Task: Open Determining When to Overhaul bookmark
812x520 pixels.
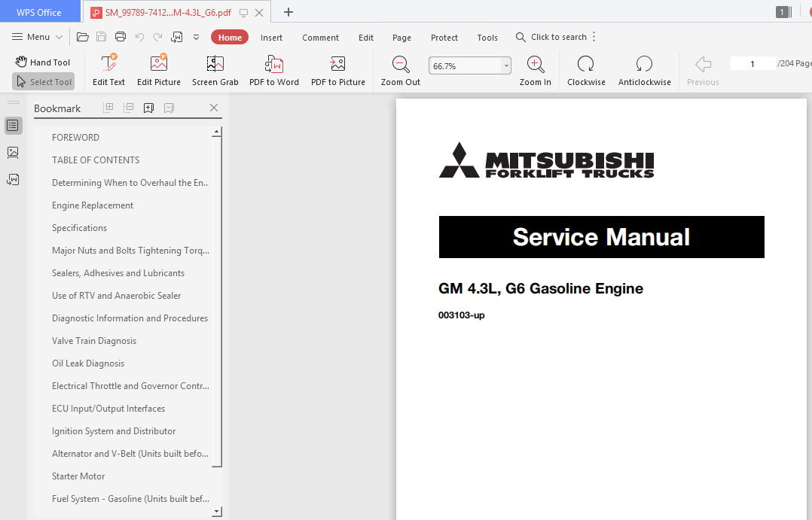Action: 130,183
